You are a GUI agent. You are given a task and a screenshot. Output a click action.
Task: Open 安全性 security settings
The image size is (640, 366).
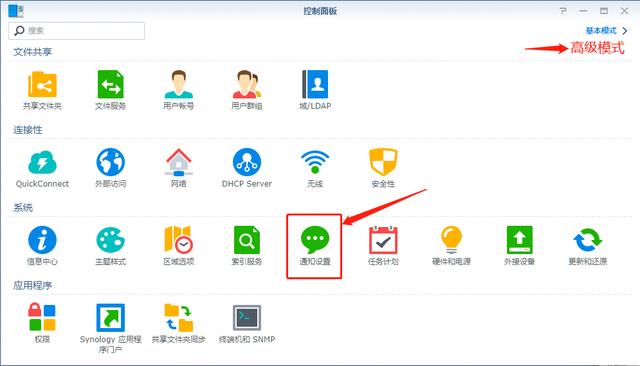click(383, 162)
